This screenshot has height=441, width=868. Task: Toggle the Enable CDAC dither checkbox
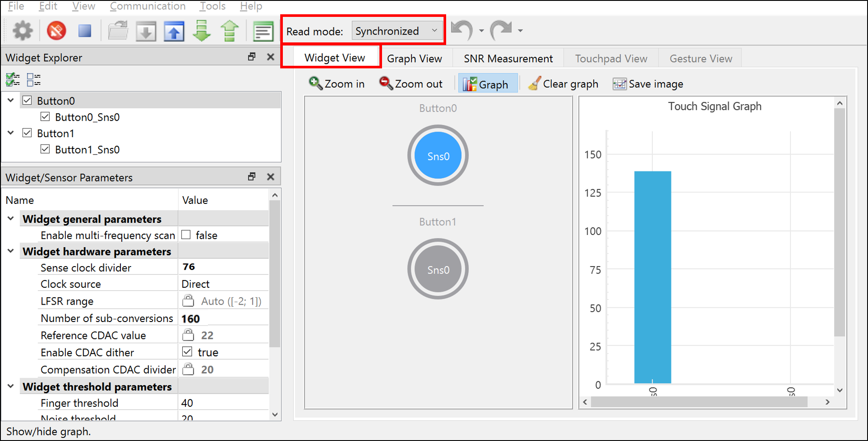point(187,351)
